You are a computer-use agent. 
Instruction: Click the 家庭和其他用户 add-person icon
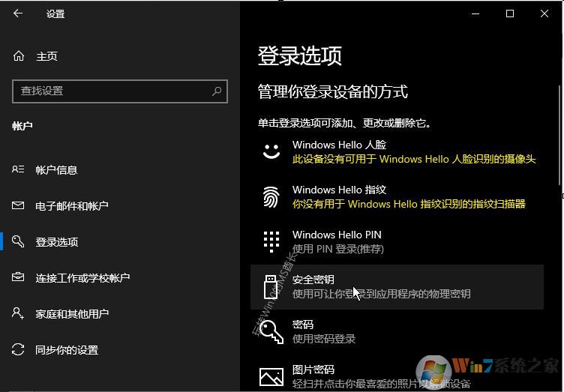[x=18, y=313]
